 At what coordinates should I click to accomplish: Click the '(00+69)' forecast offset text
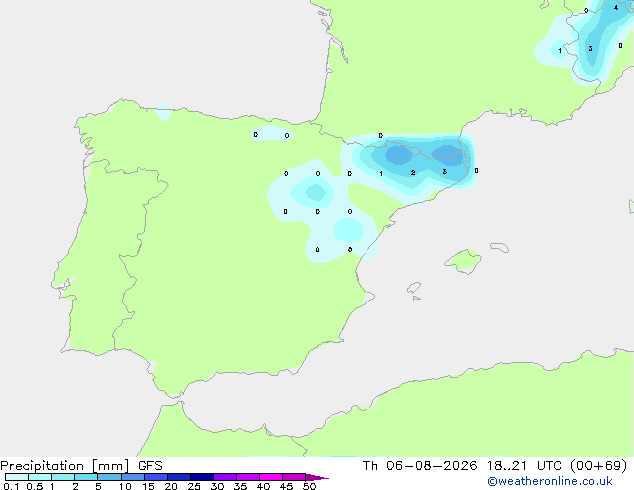[x=598, y=466]
